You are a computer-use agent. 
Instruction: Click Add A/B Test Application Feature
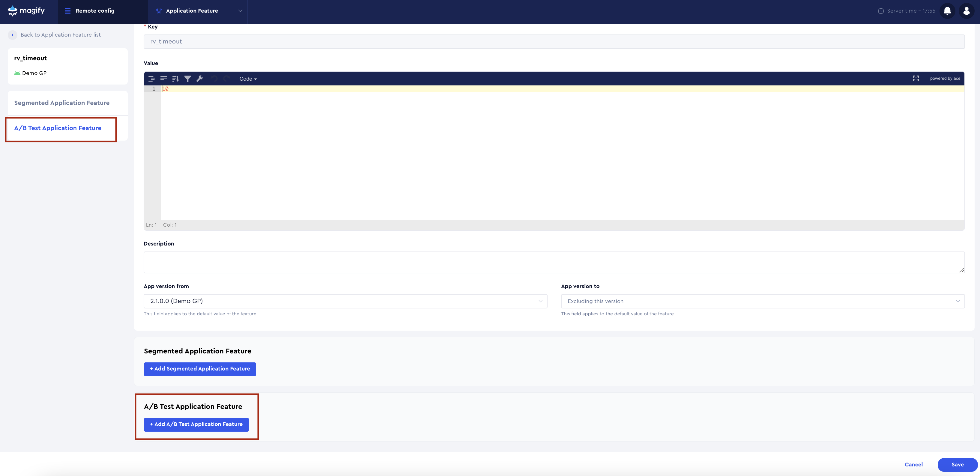click(x=196, y=424)
